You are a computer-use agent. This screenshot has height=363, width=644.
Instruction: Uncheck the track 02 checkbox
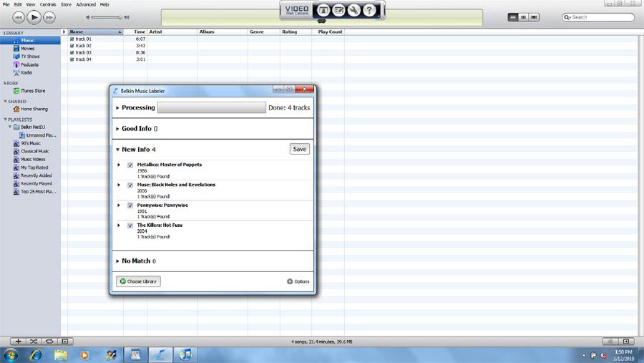(72, 46)
